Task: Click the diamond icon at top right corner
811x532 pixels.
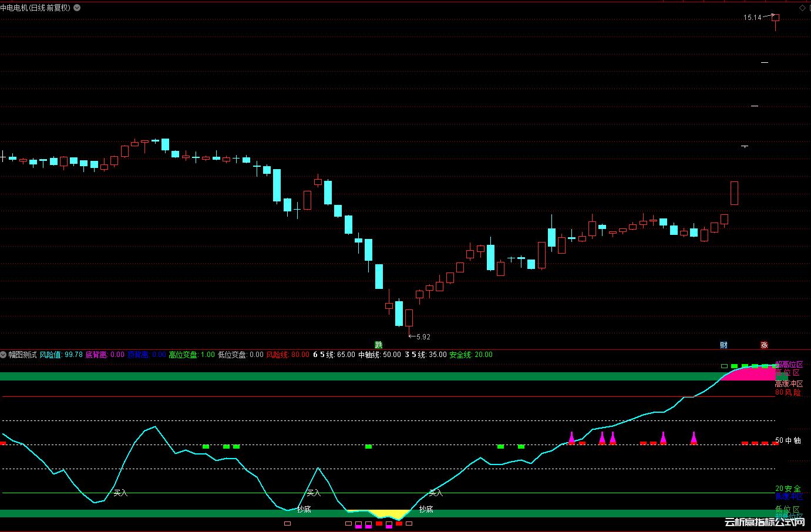Action: click(x=803, y=8)
